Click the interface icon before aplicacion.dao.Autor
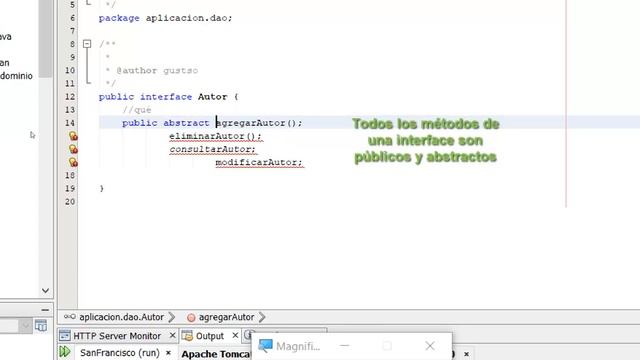This screenshot has height=360, width=640. [x=70, y=317]
